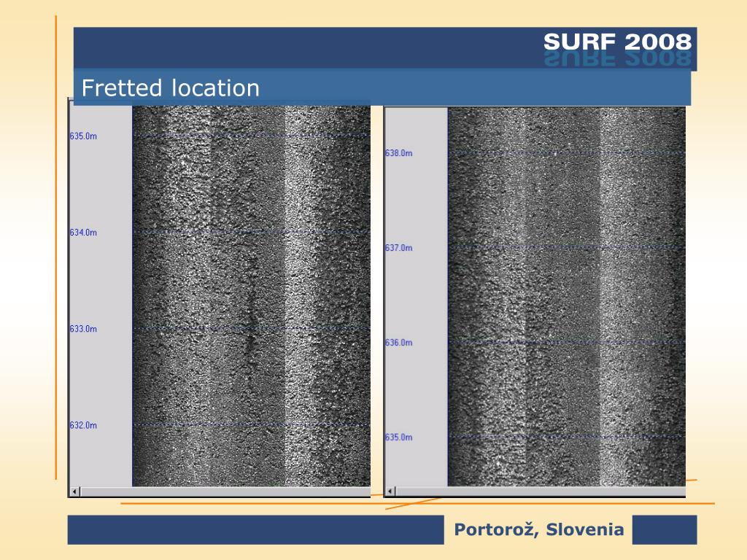Image resolution: width=747 pixels, height=560 pixels.
Task: Click the Portorož, Slovenia footer text
Action: click(539, 529)
